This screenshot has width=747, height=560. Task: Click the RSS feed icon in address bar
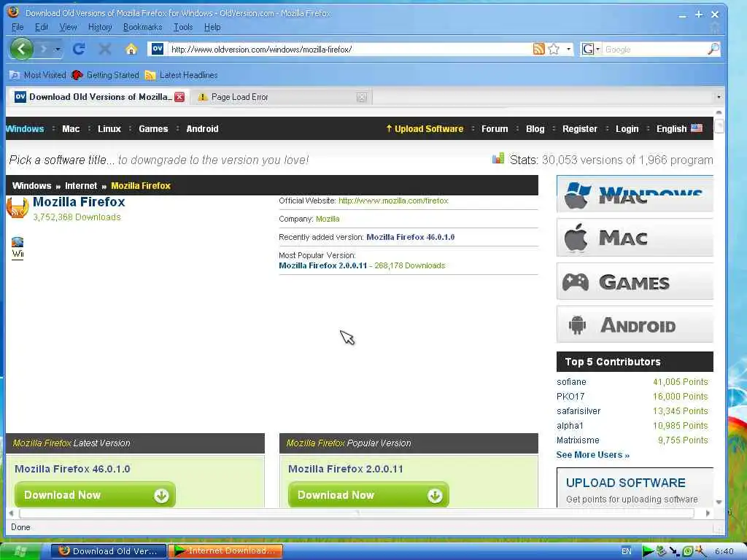tap(539, 49)
